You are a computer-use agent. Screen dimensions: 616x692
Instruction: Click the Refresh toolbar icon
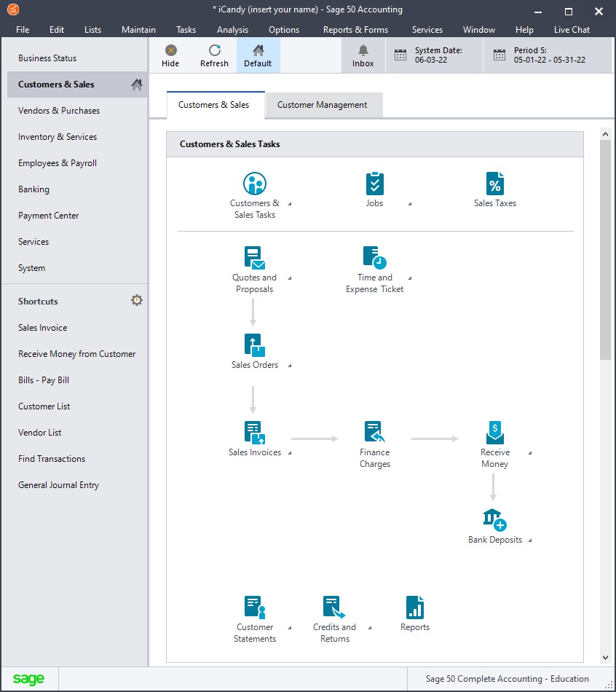215,50
